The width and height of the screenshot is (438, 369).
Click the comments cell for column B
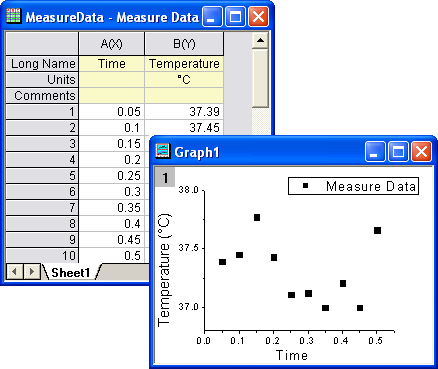coord(184,96)
